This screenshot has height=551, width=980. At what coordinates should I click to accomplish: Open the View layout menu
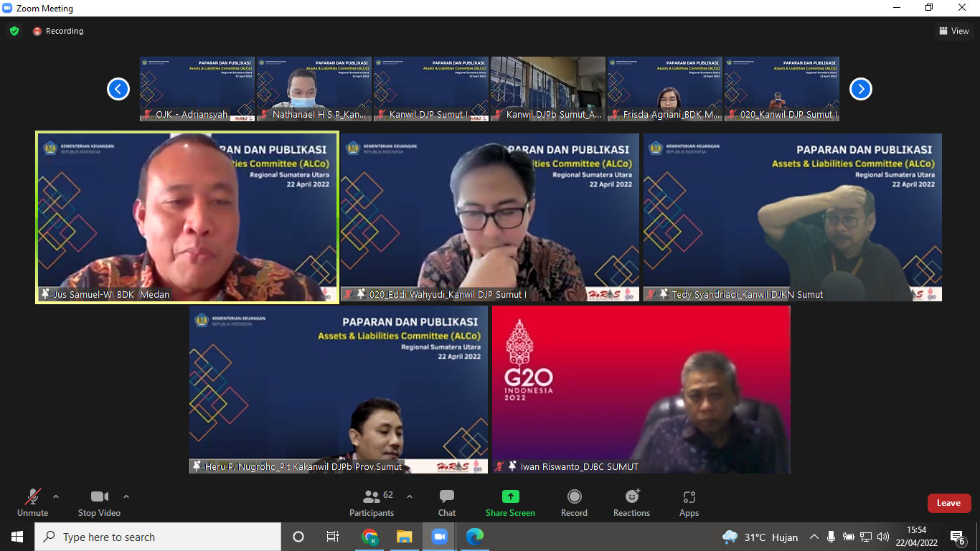pyautogui.click(x=953, y=31)
